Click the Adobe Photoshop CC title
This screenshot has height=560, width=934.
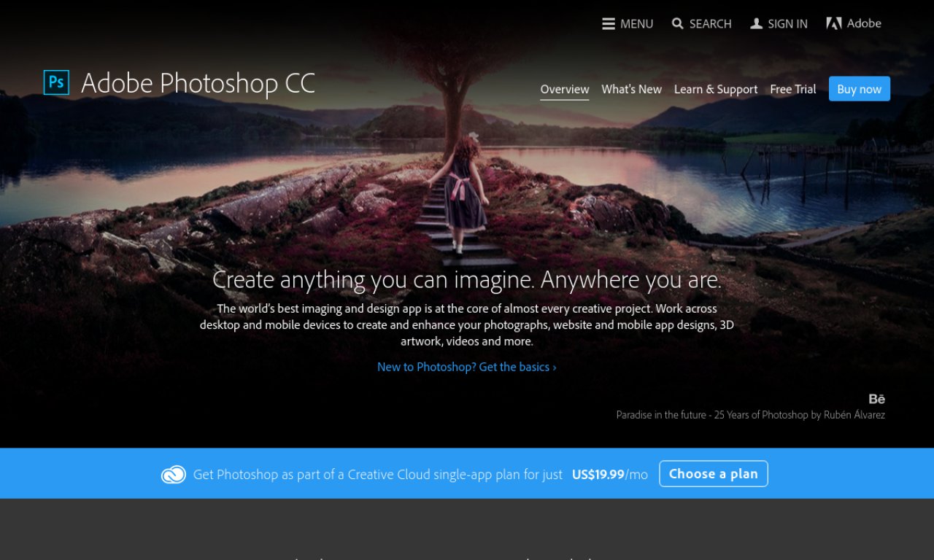coord(198,84)
